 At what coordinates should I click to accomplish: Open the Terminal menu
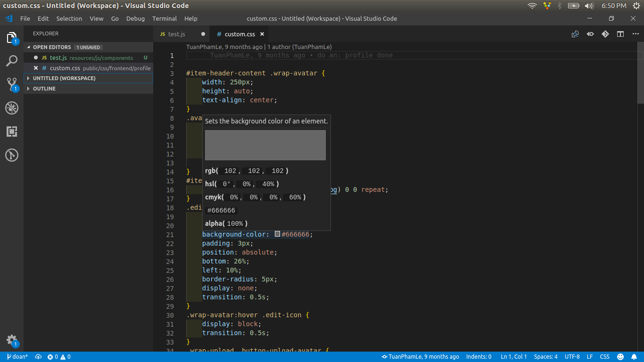[x=164, y=18]
